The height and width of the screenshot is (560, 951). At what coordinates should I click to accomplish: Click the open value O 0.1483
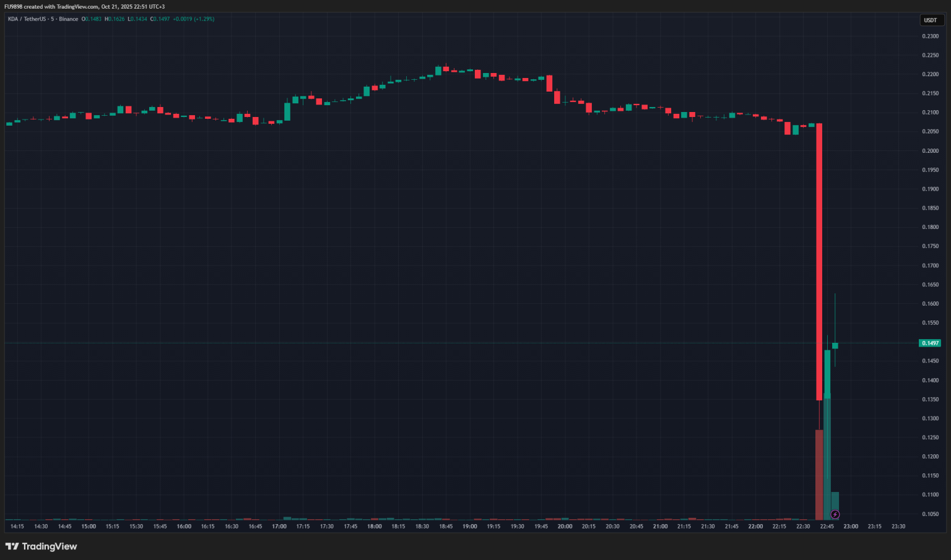[x=92, y=19]
